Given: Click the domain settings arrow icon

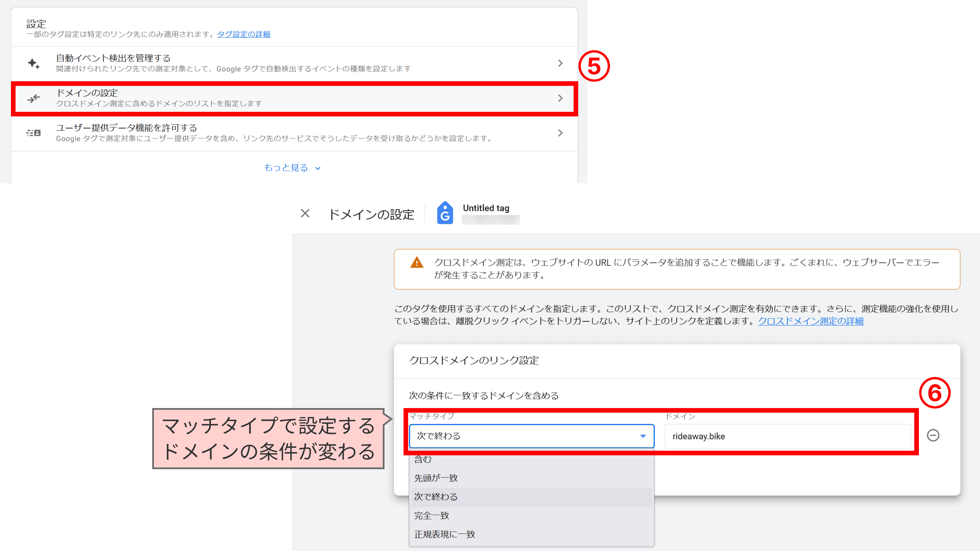Looking at the screenshot, I should pos(560,98).
